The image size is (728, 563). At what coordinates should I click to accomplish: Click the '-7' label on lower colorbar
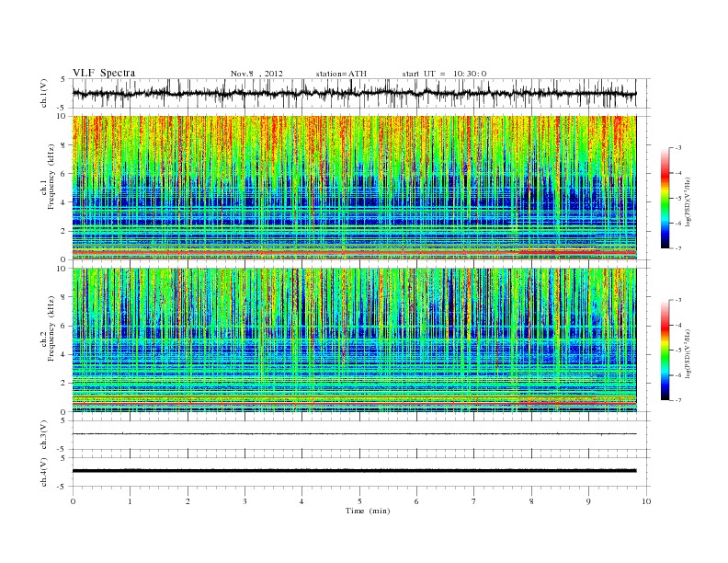pos(678,400)
